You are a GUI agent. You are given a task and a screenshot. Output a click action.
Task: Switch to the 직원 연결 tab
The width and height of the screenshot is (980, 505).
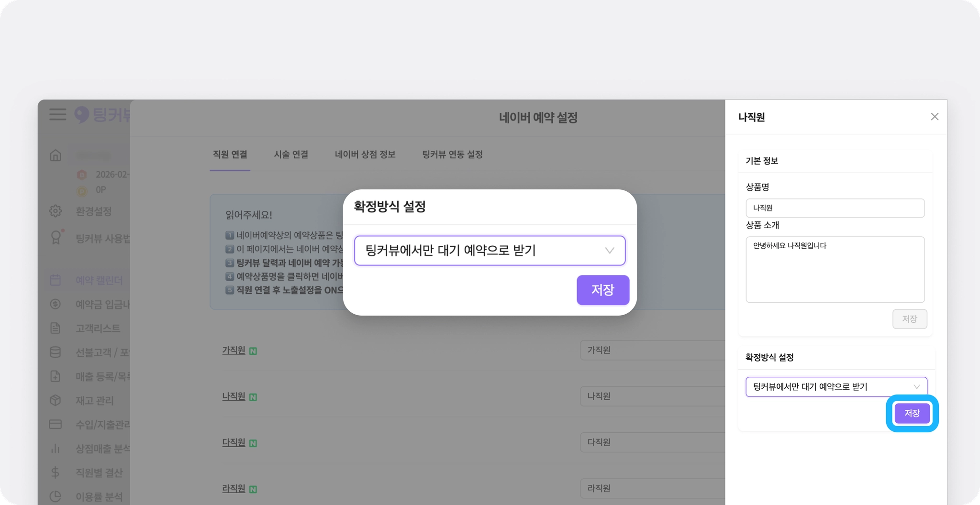(x=230, y=154)
